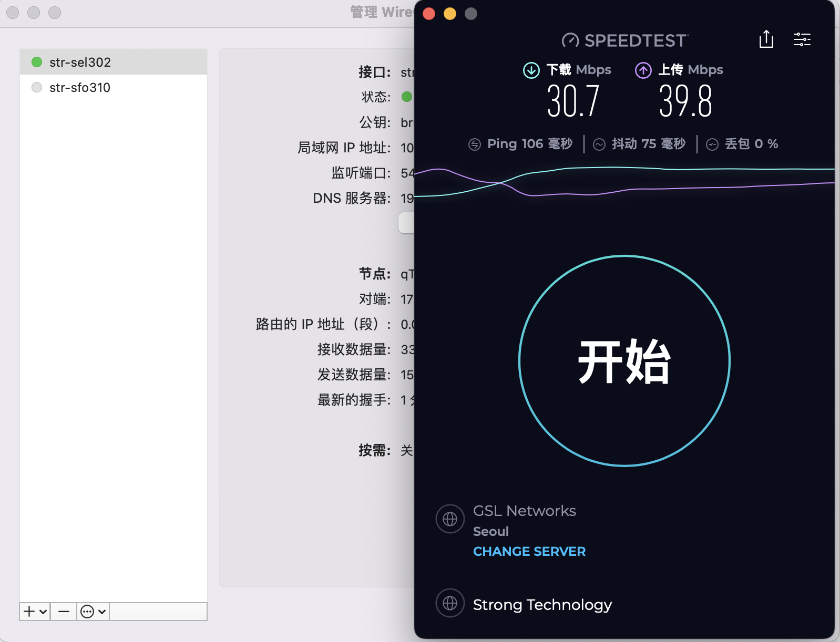Click the jitter 抖动 icon
Viewport: 840px width, 642px height.
[x=599, y=144]
